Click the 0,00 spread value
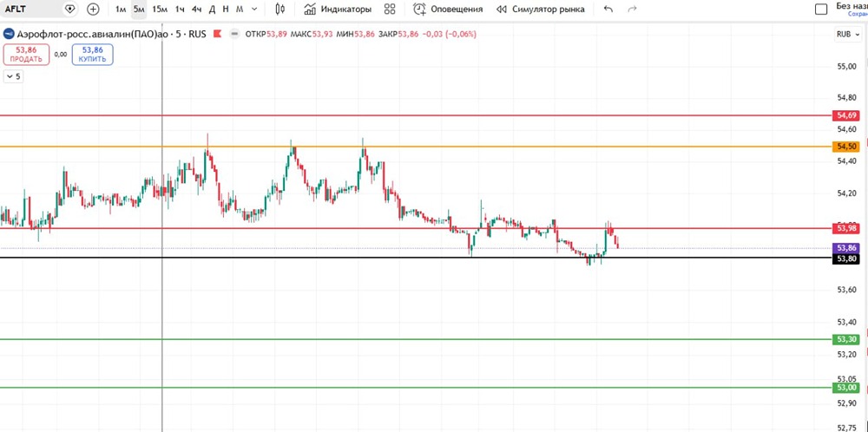Image resolution: width=868 pixels, height=432 pixels. 61,55
